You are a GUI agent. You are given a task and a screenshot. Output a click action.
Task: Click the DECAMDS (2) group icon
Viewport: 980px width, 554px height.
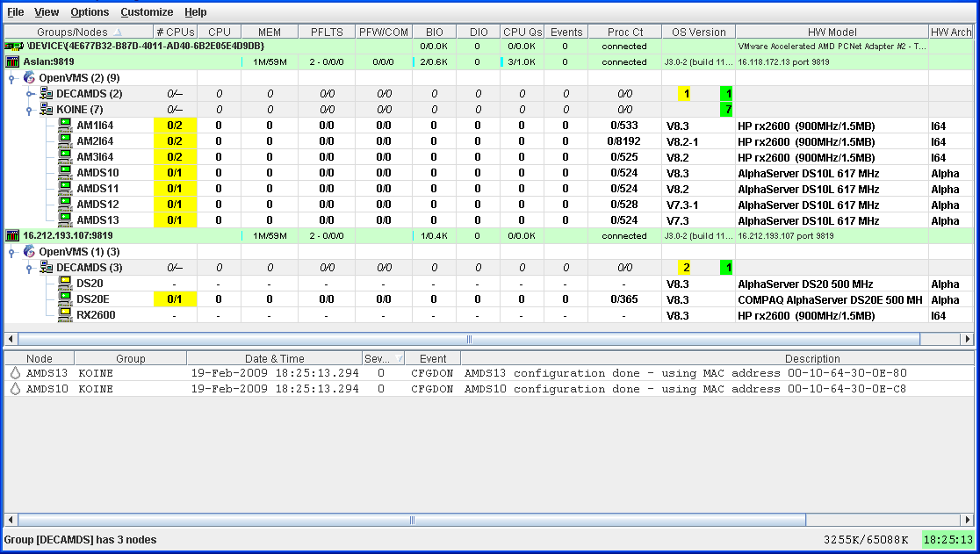click(x=47, y=93)
